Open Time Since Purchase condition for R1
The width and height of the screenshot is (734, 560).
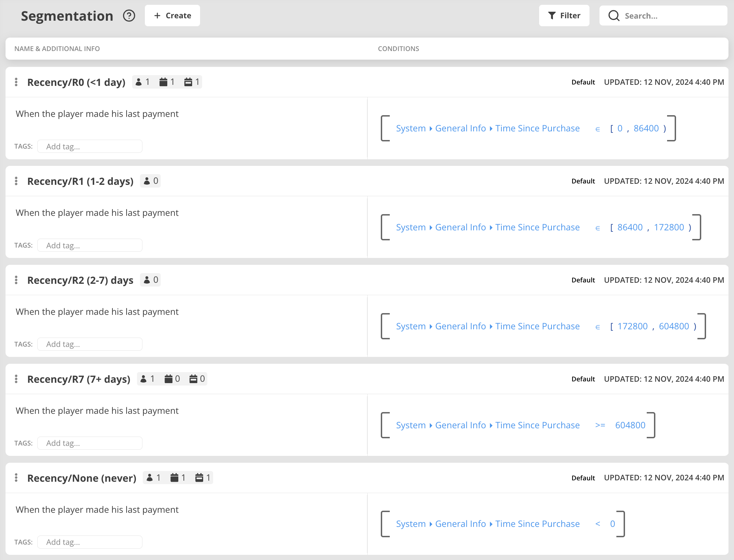pyautogui.click(x=537, y=227)
